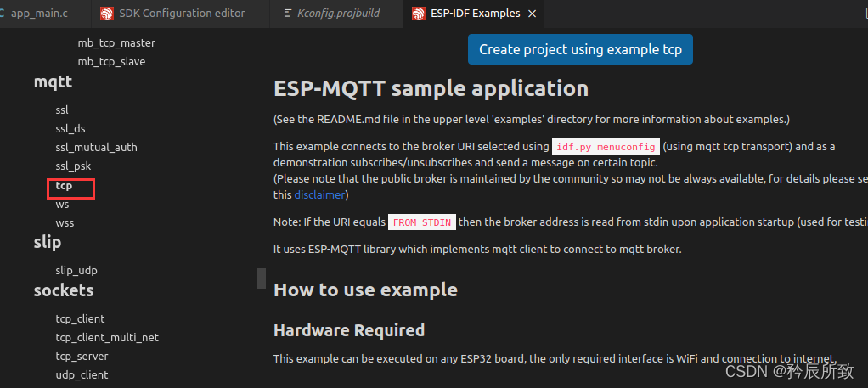Click the Espressif icon on ESP-IDF Examples tab
Screen dimensions: 868x388
[419, 14]
